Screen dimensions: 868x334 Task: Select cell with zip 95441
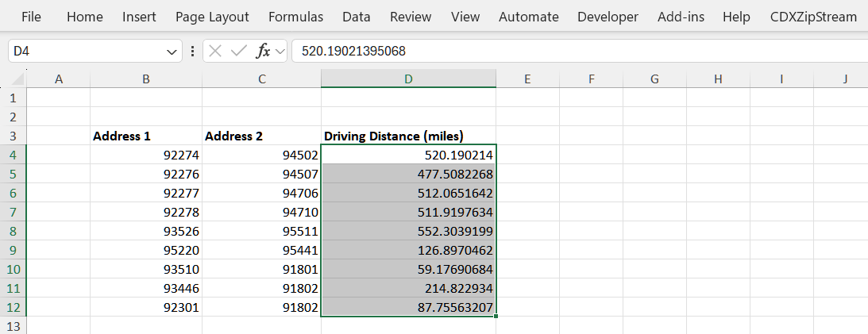[x=262, y=250]
